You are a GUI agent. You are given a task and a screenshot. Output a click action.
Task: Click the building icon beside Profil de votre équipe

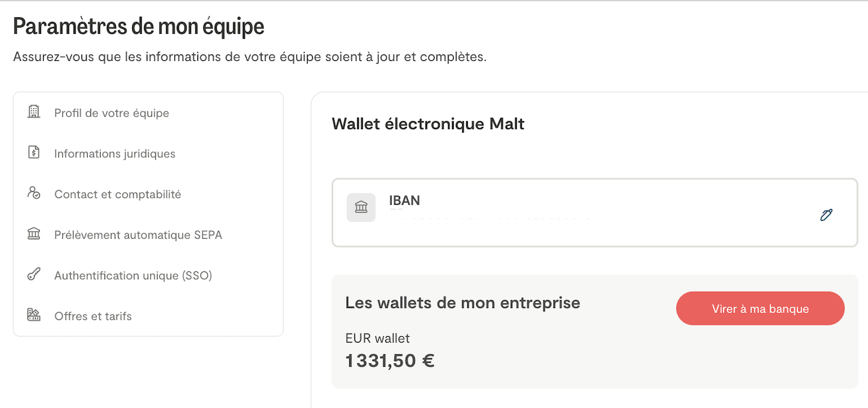pos(34,112)
